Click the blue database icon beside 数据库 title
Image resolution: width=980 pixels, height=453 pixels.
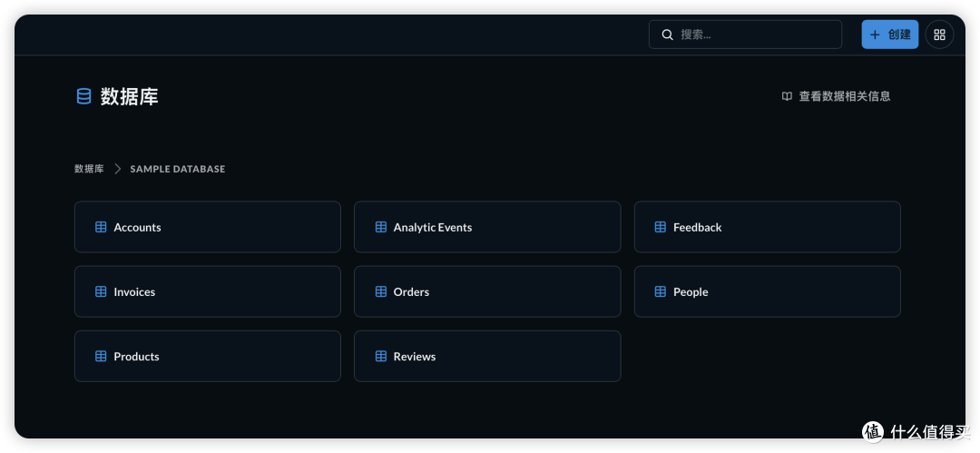click(x=83, y=96)
